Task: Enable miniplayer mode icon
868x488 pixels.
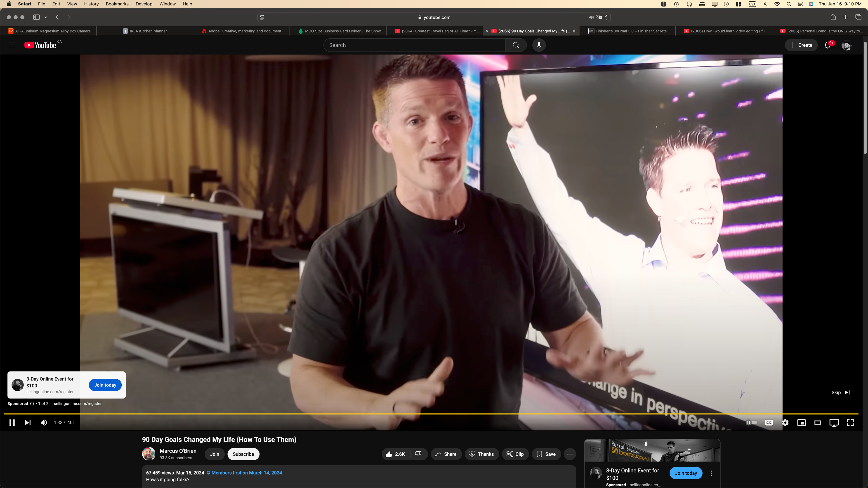Action: [801, 422]
